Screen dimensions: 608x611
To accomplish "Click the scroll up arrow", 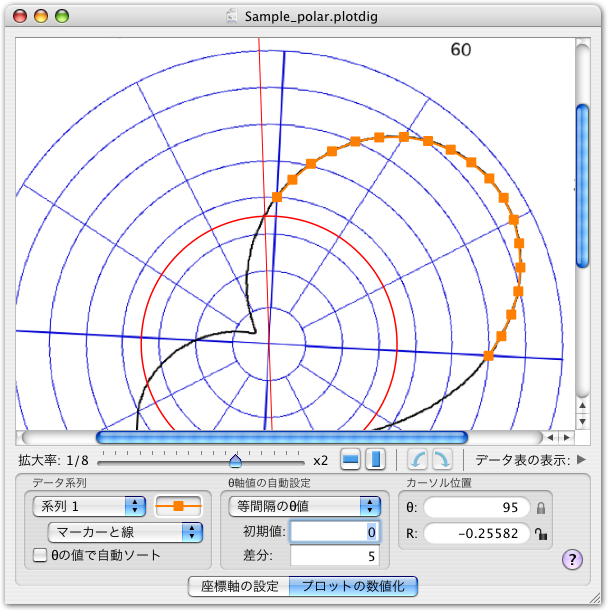I will (x=583, y=406).
